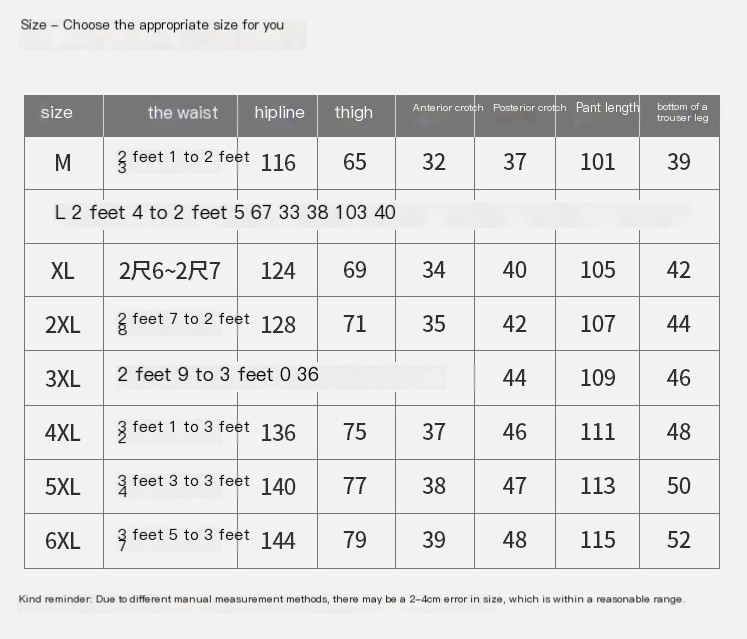Select the 6XL size label
The image size is (747, 639).
tap(63, 541)
